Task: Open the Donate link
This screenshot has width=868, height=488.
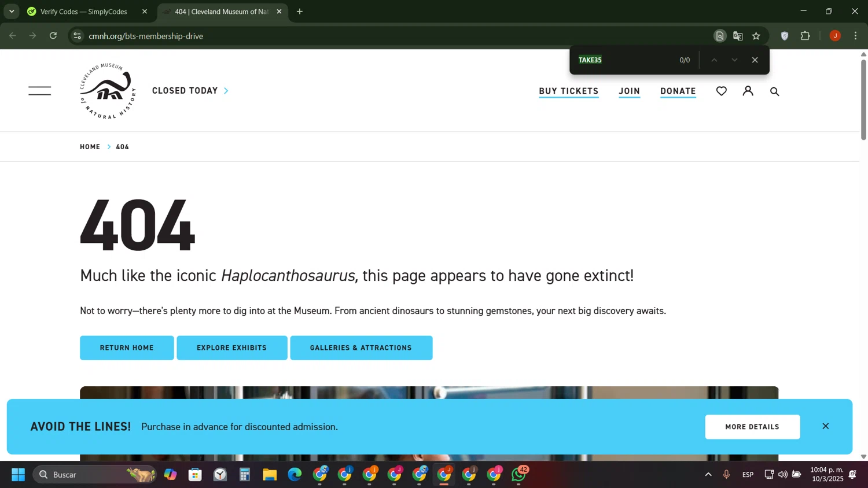Action: point(678,91)
